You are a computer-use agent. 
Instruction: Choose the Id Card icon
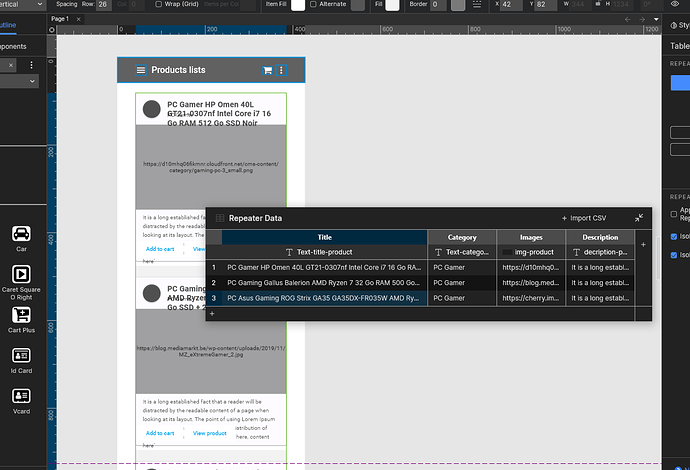20,356
